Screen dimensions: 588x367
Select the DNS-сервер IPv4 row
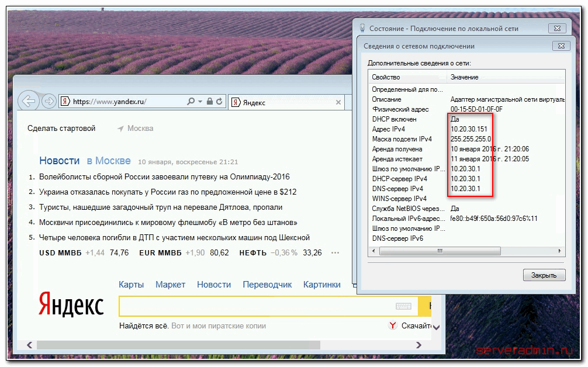pos(467,189)
